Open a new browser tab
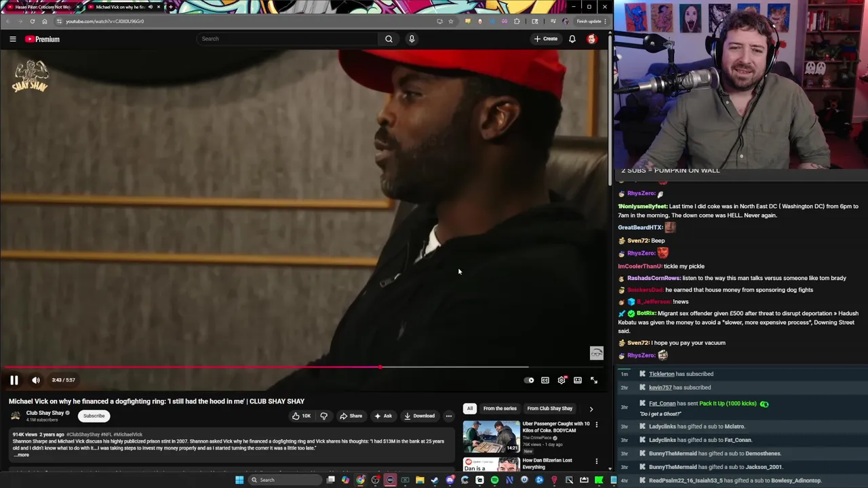868x488 pixels. tap(170, 7)
